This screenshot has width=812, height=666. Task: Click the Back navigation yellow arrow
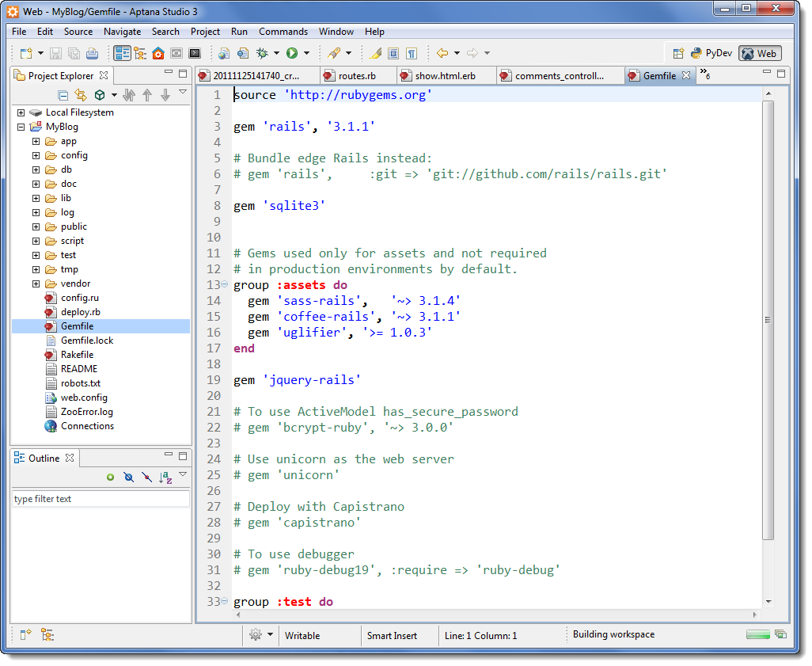click(442, 54)
